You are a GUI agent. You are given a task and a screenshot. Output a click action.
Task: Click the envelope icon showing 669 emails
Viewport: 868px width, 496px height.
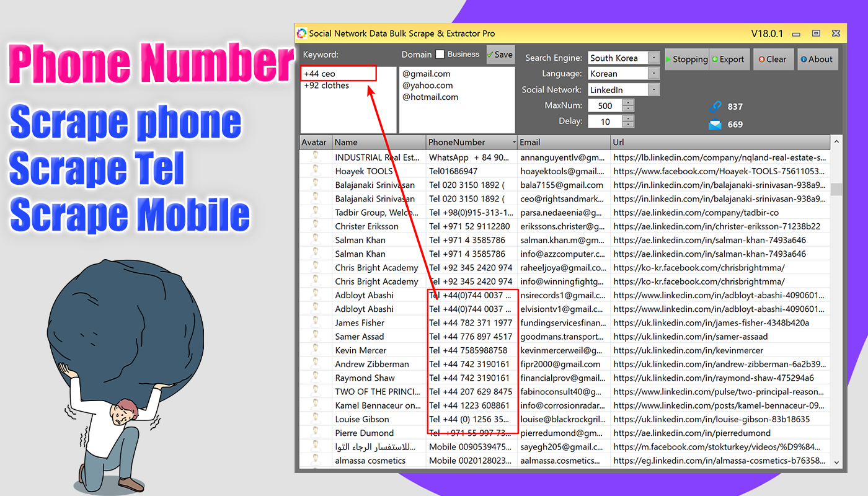(x=714, y=123)
